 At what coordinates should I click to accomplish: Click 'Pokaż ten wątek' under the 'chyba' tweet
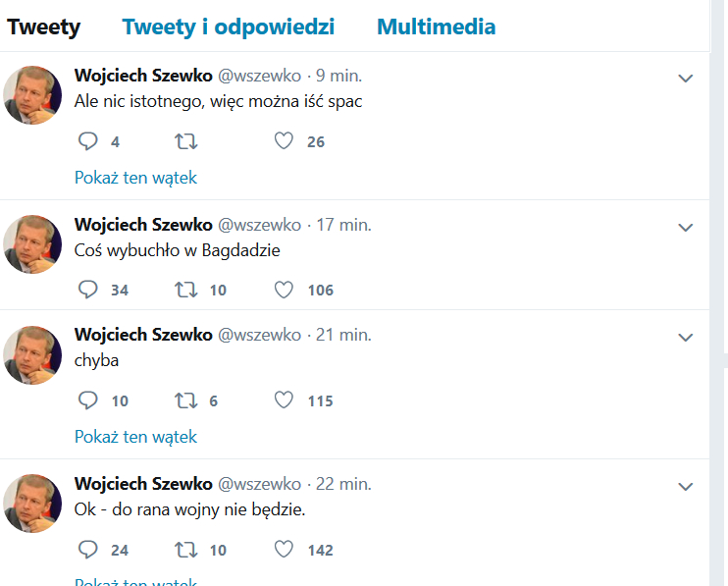pos(135,437)
